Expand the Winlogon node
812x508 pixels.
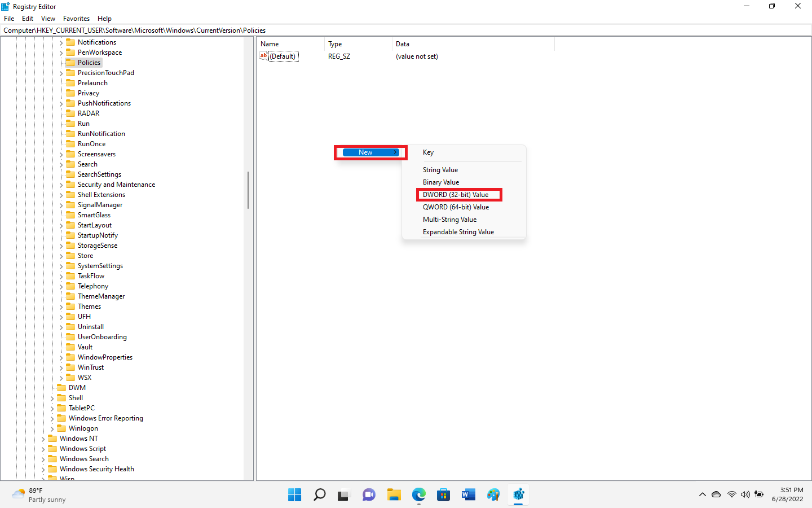(x=52, y=429)
